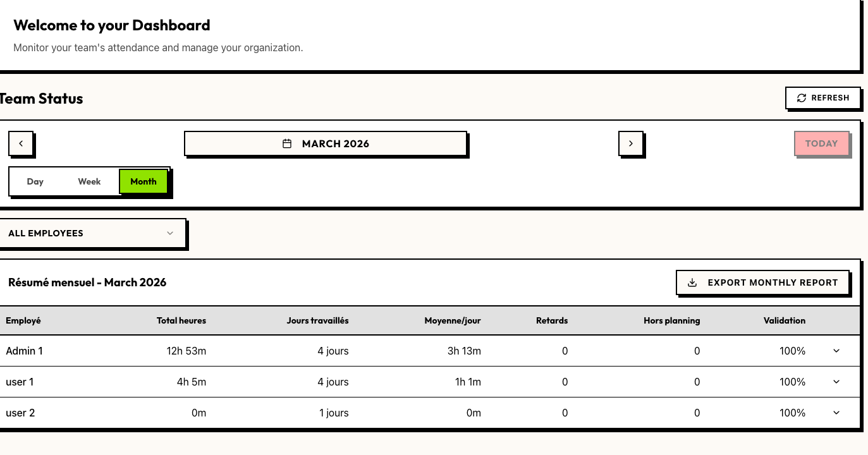The image size is (868, 455).
Task: Go to previous month with left chevron
Action: click(21, 143)
